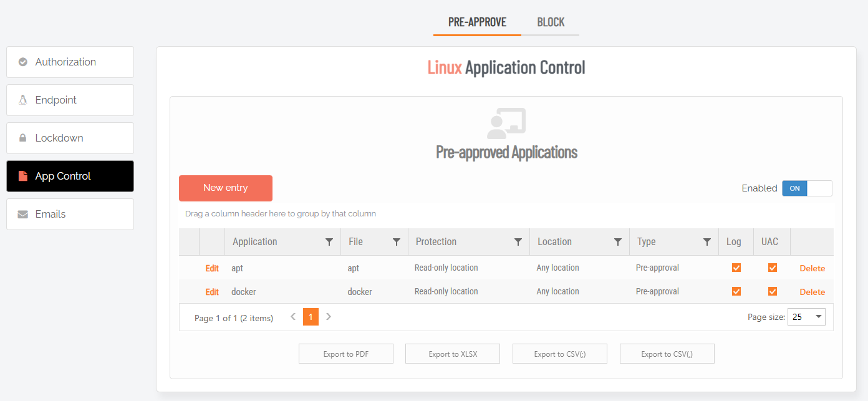Click the Lockdown padlock icon
Screen dimensions: 868x401
click(23, 138)
